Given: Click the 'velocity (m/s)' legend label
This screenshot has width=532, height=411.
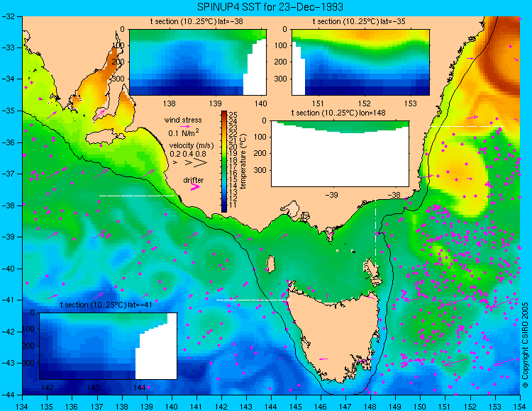Looking at the screenshot, I should tap(192, 146).
